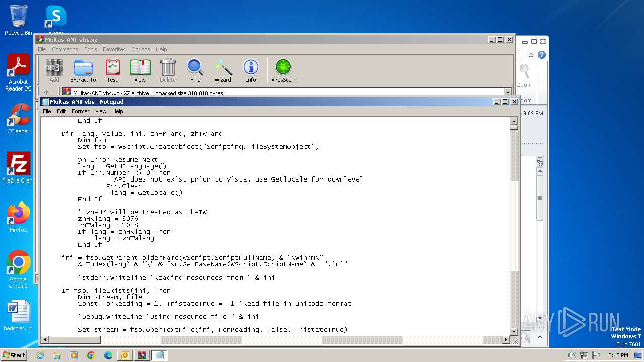
Task: Click the View file icon in WinRAR
Action: [x=140, y=71]
